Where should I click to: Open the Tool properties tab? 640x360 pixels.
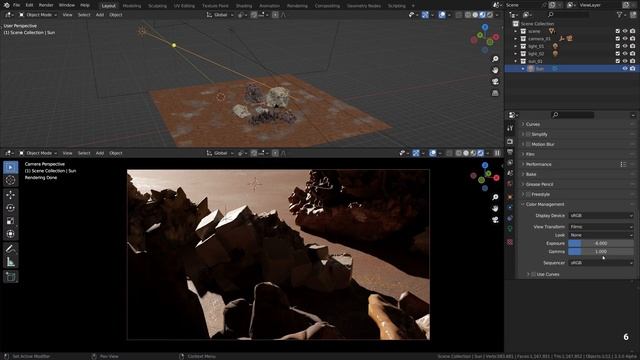pyautogui.click(x=510, y=128)
